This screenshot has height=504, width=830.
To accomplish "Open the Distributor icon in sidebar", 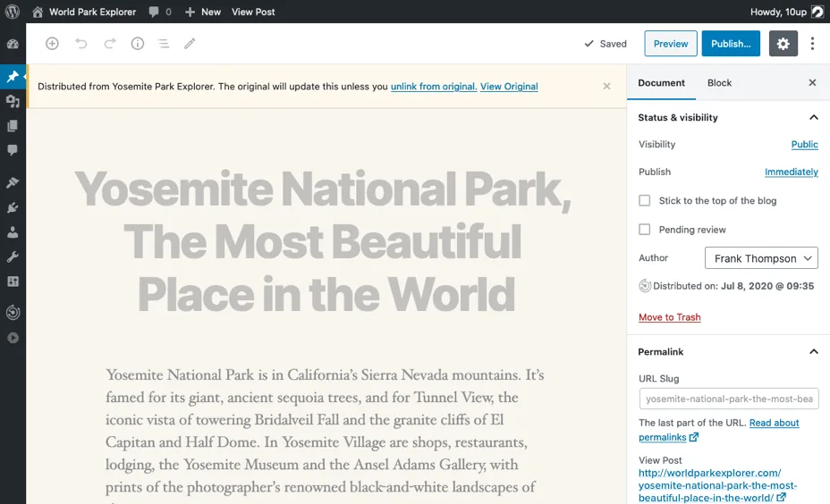I will click(13, 313).
